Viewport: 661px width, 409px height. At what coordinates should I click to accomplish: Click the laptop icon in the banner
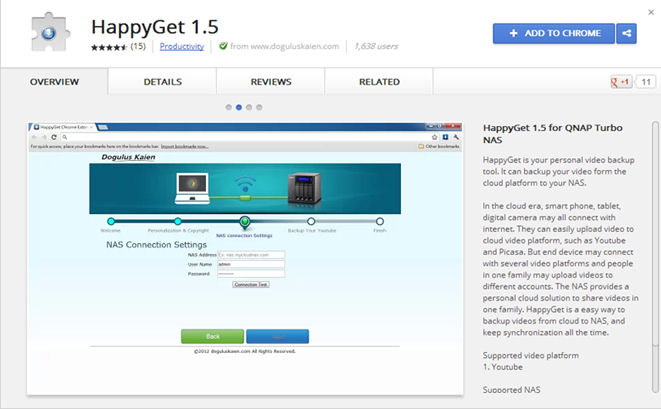(192, 188)
